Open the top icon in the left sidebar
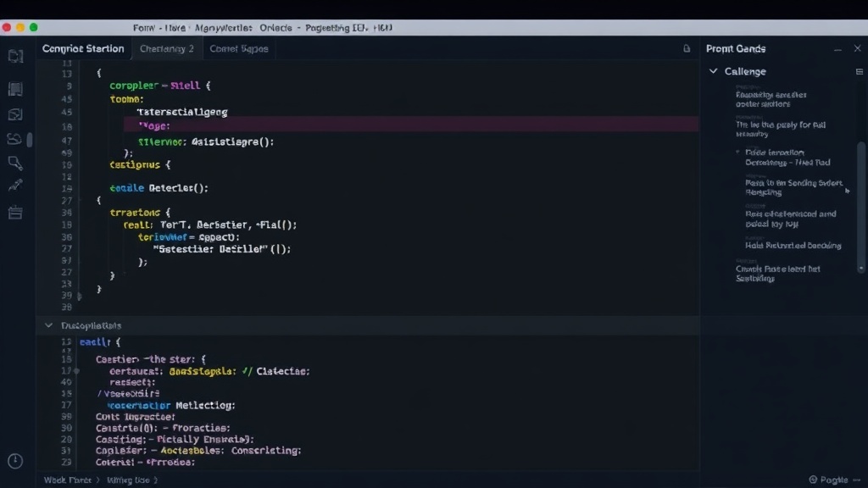 click(x=15, y=56)
